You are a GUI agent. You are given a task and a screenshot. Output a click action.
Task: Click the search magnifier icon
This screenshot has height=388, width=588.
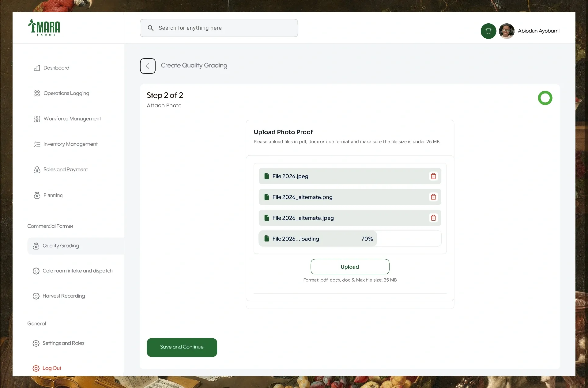[x=150, y=28]
